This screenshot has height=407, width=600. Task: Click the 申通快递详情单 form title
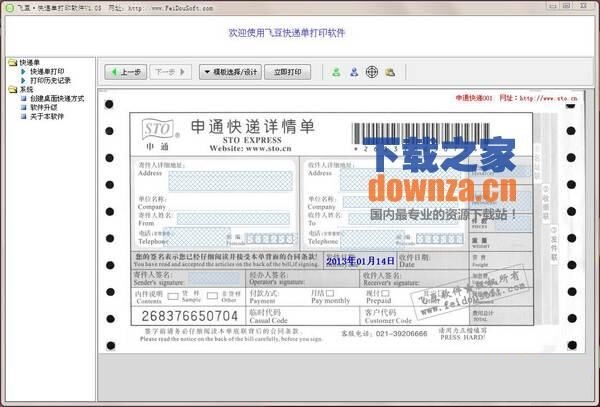pos(253,127)
